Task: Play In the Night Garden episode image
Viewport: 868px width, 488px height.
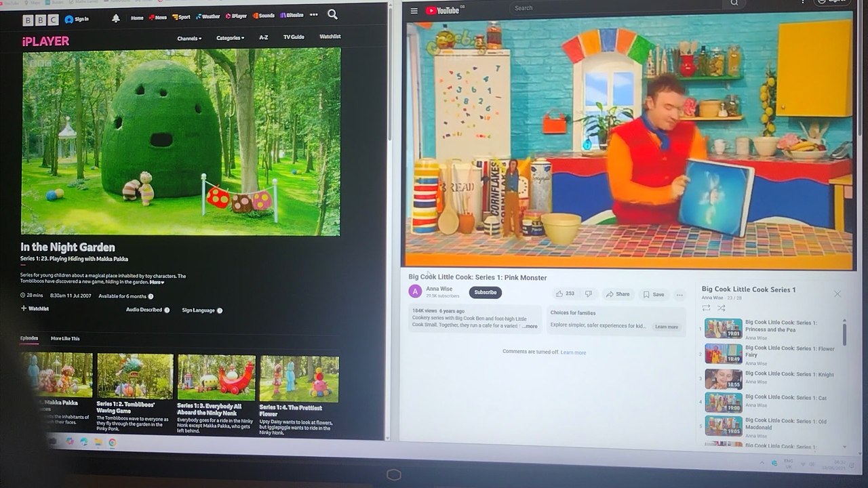Action: pyautogui.click(x=180, y=141)
